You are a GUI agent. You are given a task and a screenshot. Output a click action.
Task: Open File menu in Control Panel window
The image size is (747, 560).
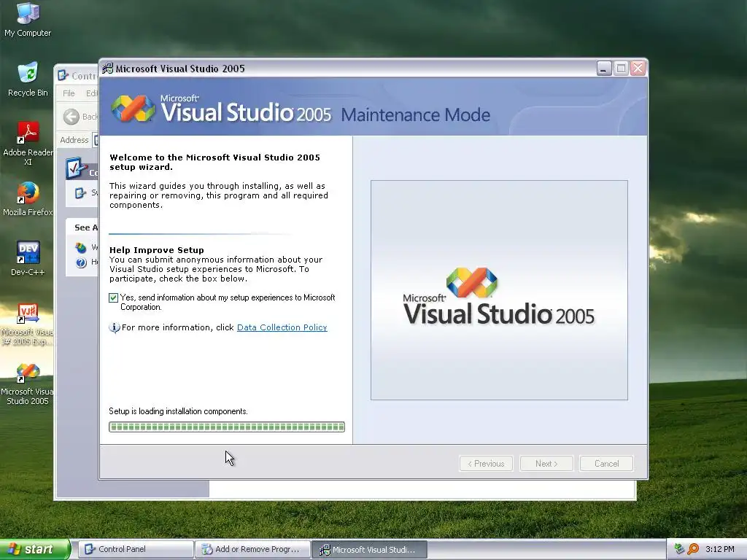point(69,93)
